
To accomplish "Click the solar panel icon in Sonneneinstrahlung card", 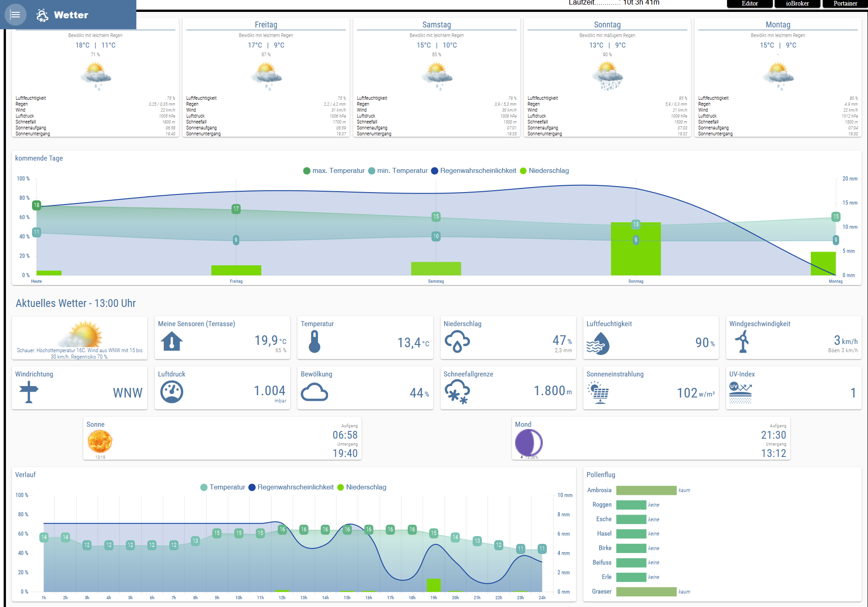I will [x=598, y=393].
